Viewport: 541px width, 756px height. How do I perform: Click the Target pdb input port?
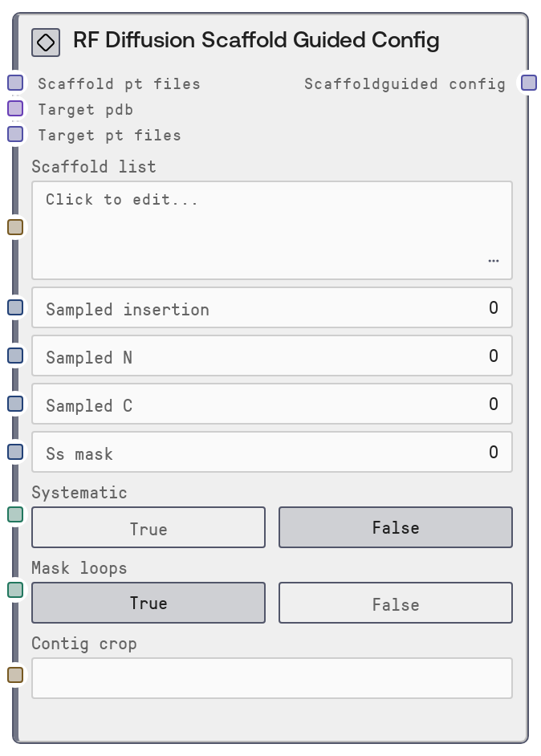pyautogui.click(x=15, y=108)
